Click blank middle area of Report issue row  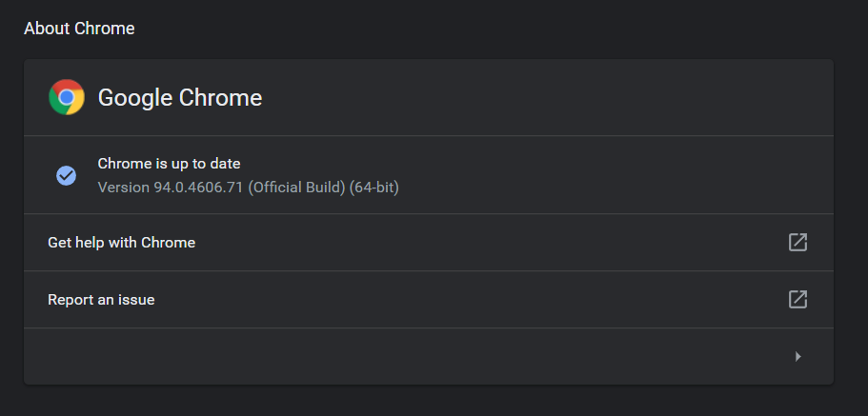click(476, 300)
